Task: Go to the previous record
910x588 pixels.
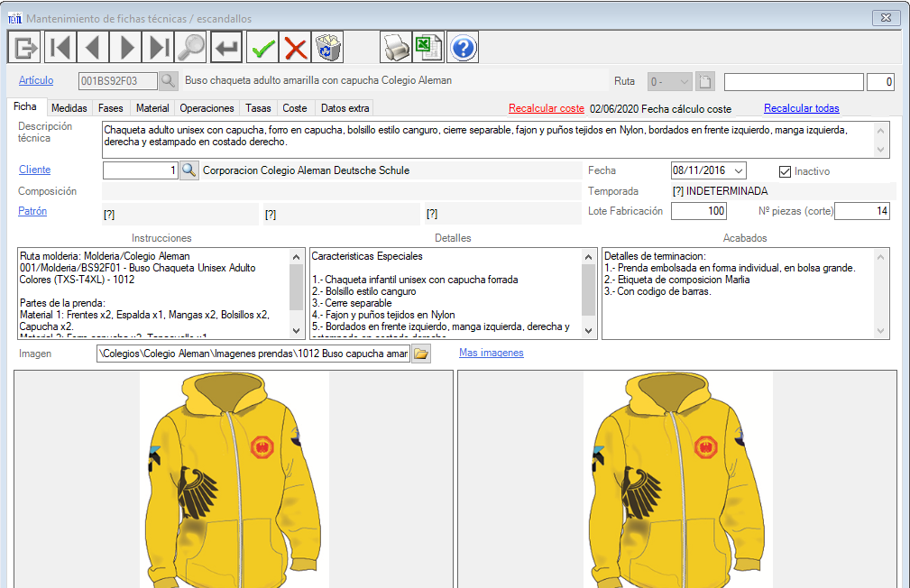Action: (92, 47)
